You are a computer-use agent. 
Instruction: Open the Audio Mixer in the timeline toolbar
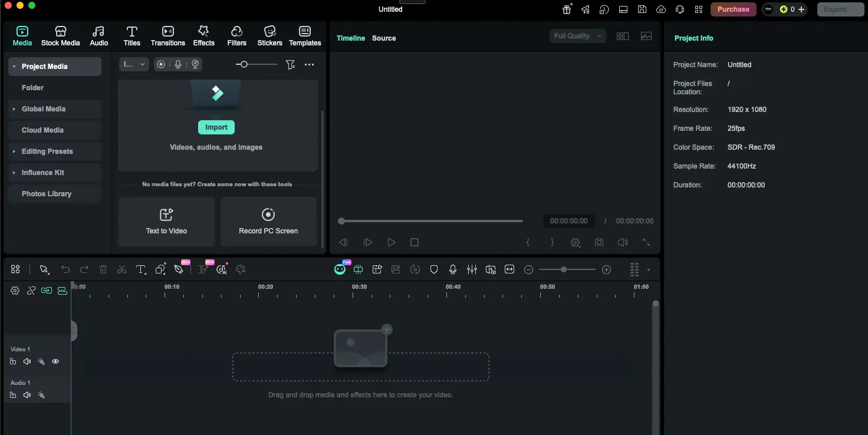472,269
